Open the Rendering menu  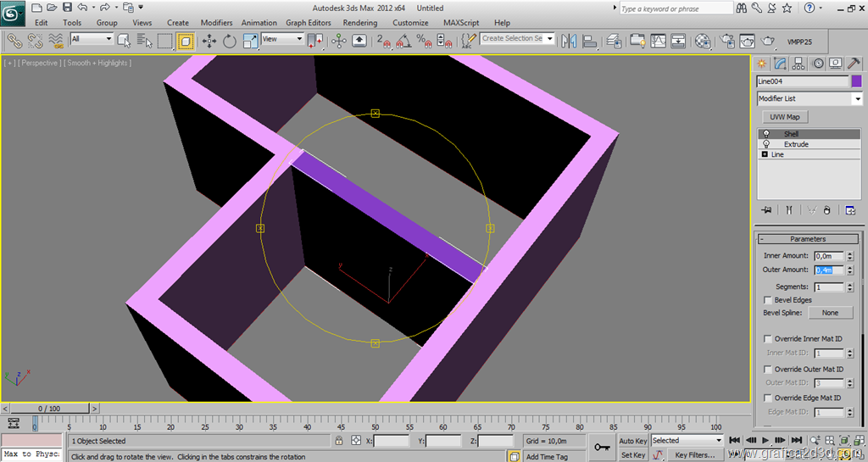click(360, 23)
